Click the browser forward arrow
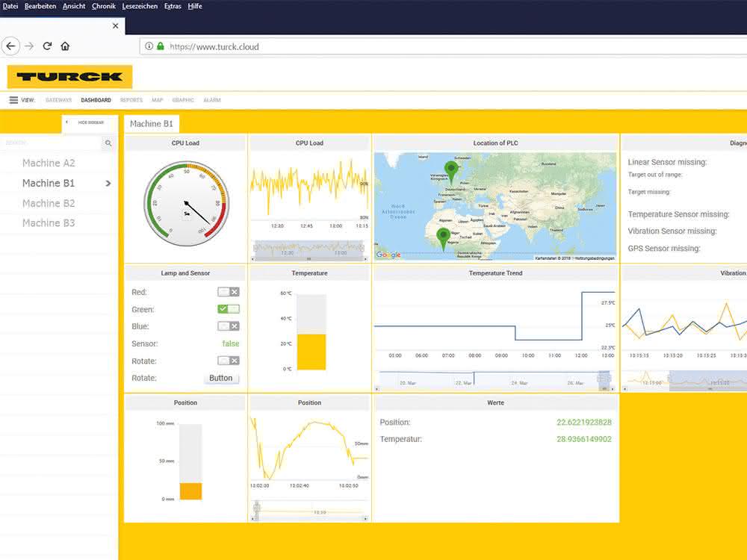The image size is (747, 560). point(29,46)
